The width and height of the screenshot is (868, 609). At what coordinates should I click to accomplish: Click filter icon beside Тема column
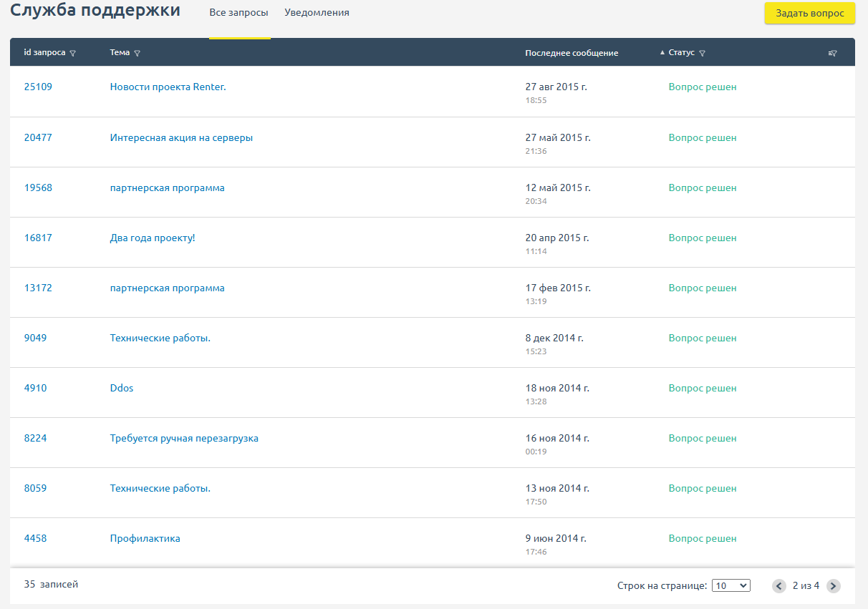pyautogui.click(x=137, y=53)
